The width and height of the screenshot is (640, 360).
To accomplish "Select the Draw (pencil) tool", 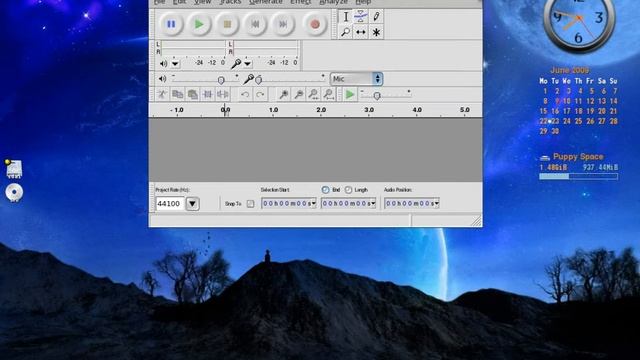I will pos(376,16).
